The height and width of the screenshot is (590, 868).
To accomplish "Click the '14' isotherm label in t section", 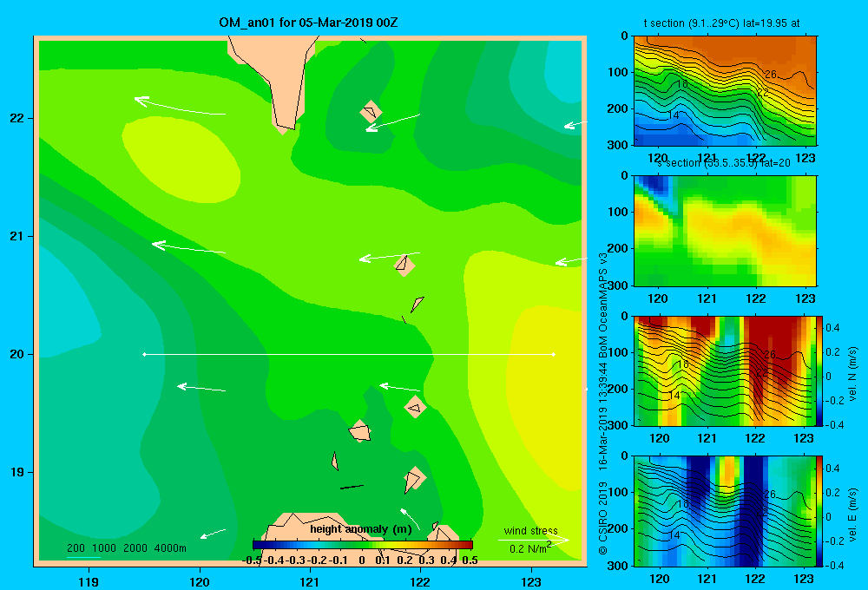I will pyautogui.click(x=674, y=115).
